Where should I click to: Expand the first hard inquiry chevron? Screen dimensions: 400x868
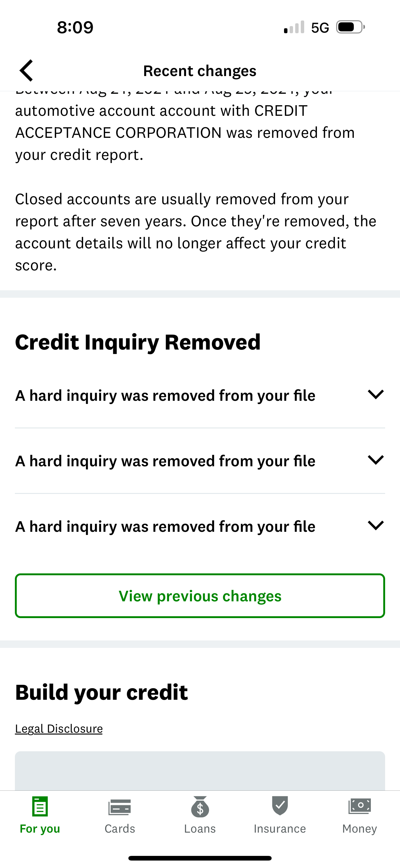(x=376, y=395)
